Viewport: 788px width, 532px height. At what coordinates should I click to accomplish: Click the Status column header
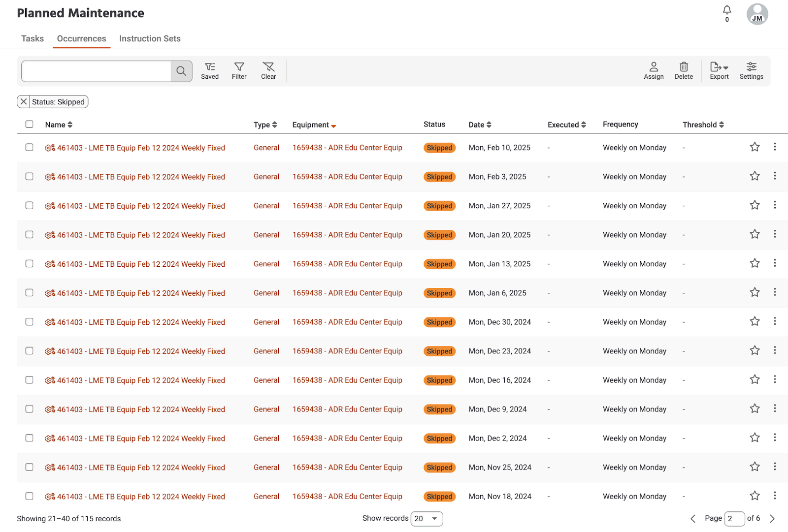pyautogui.click(x=434, y=125)
